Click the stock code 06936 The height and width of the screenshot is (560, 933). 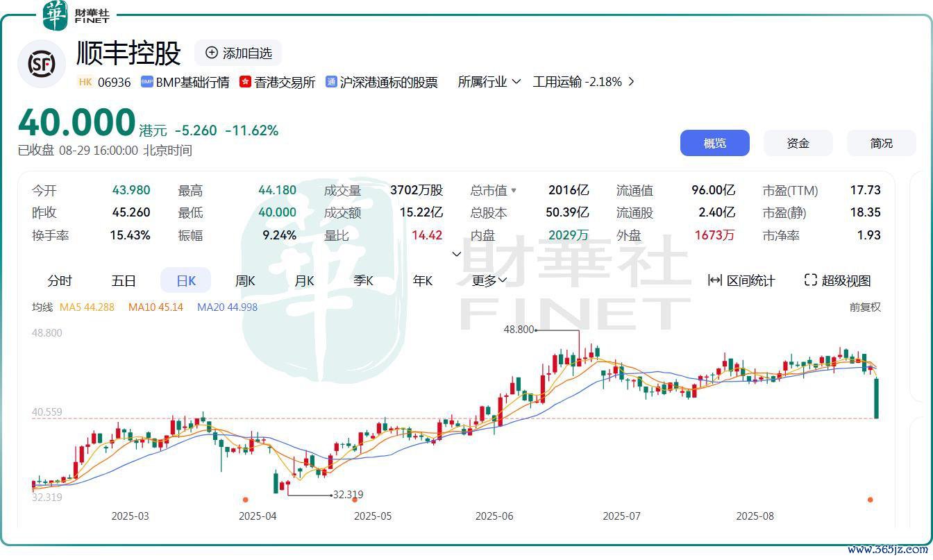click(x=114, y=82)
